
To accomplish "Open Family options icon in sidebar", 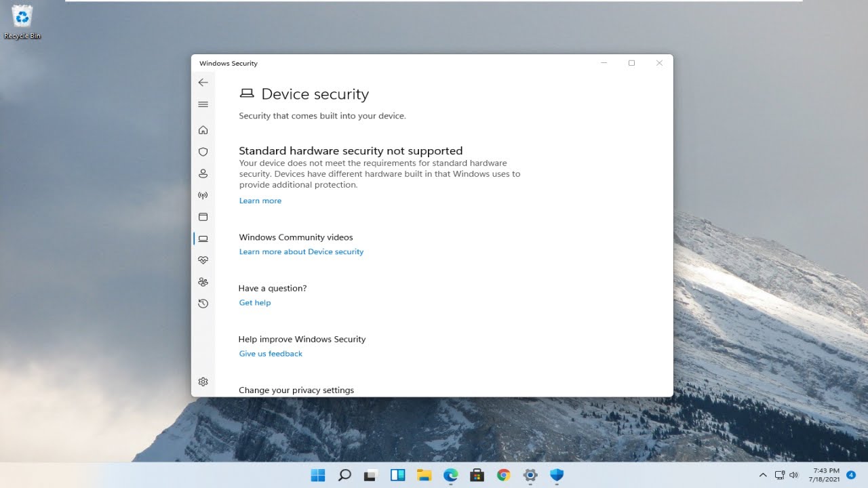I will (x=203, y=282).
